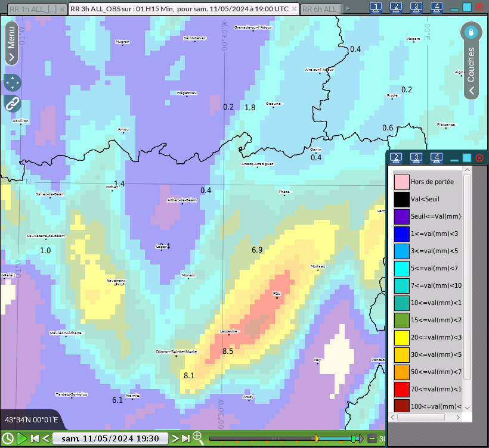Viewport: 489px width, 448px height.
Task: Click the 3<=val(mm)<5 light blue swatch
Action: [x=402, y=251]
